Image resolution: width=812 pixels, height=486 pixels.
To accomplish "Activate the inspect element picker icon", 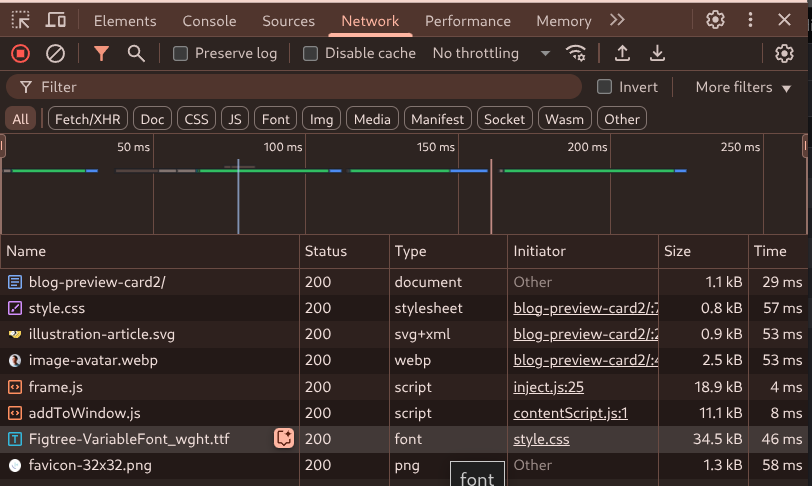I will [x=21, y=21].
